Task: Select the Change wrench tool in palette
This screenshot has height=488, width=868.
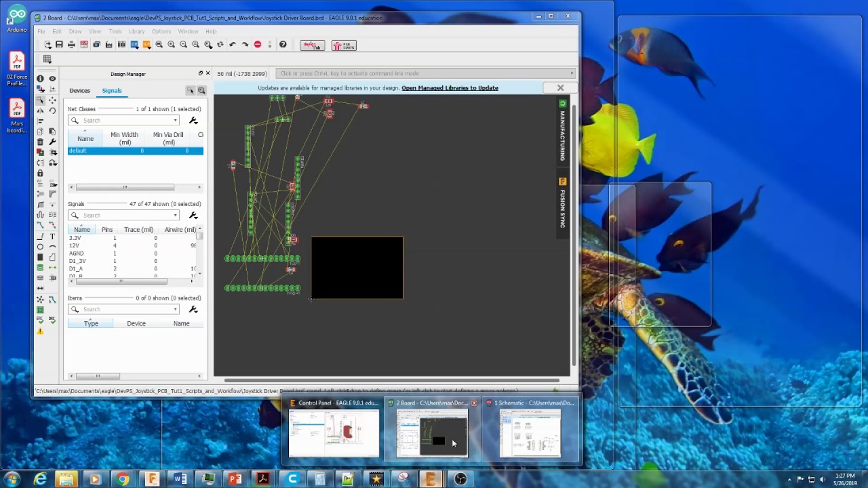Action: (52, 142)
